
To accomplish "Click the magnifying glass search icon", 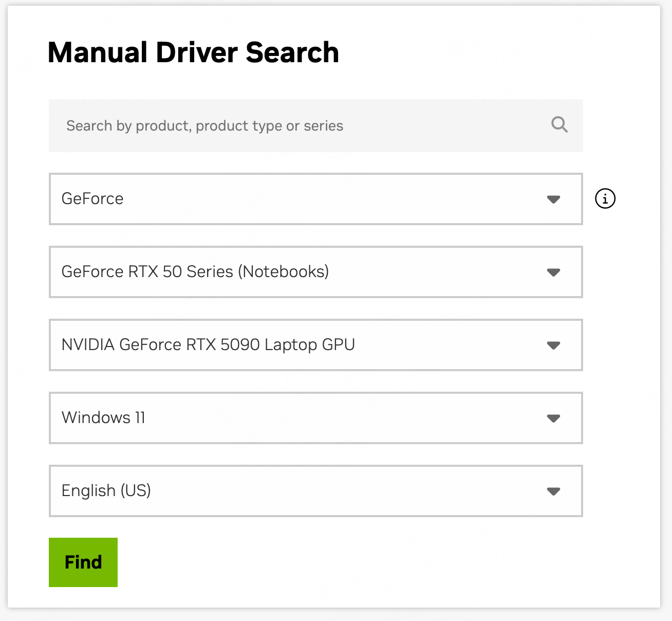I will tap(559, 125).
